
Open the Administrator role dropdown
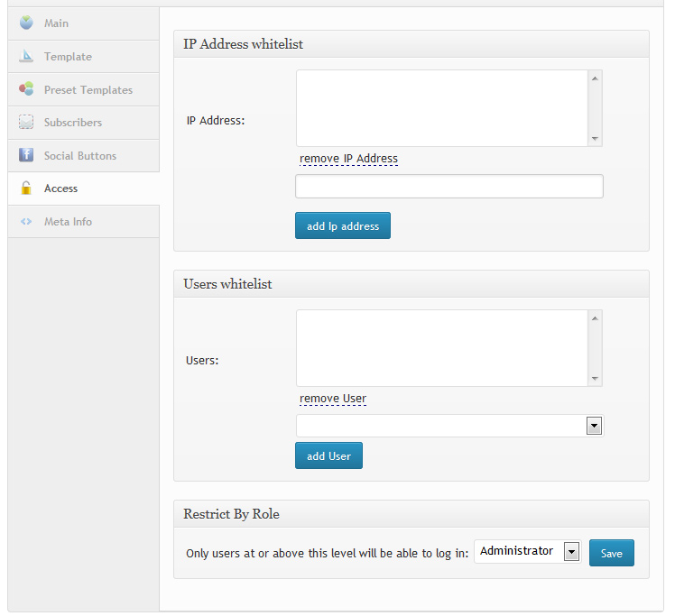click(527, 551)
